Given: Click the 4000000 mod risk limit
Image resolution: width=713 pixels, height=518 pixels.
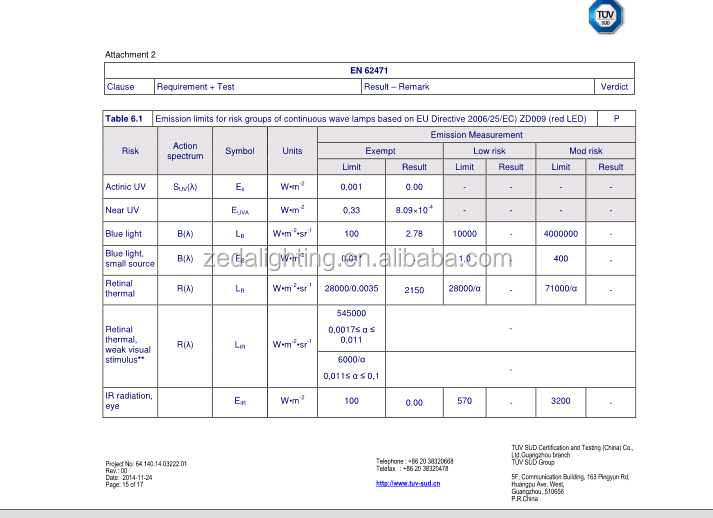Looking at the screenshot, I should [x=561, y=234].
